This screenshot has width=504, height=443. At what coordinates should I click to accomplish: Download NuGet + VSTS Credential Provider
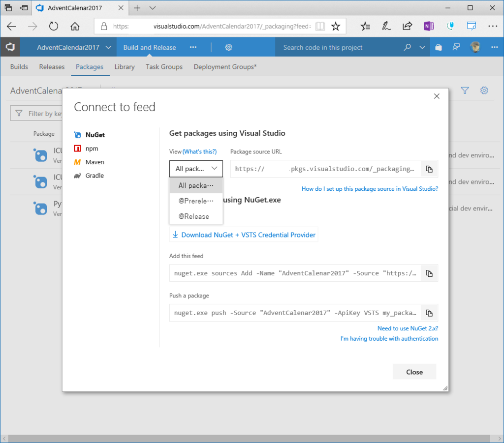click(x=244, y=235)
